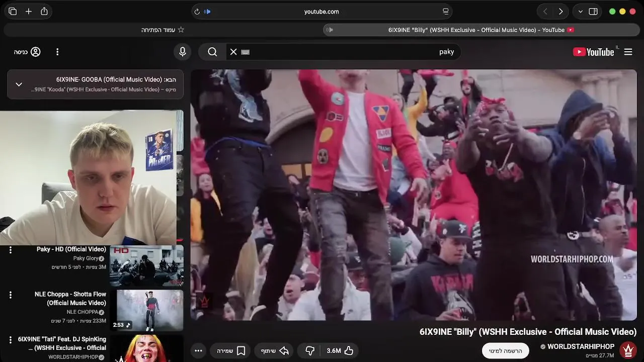
Task: Open options for NLE Choppa Shotta Flow
Action: pyautogui.click(x=10, y=295)
